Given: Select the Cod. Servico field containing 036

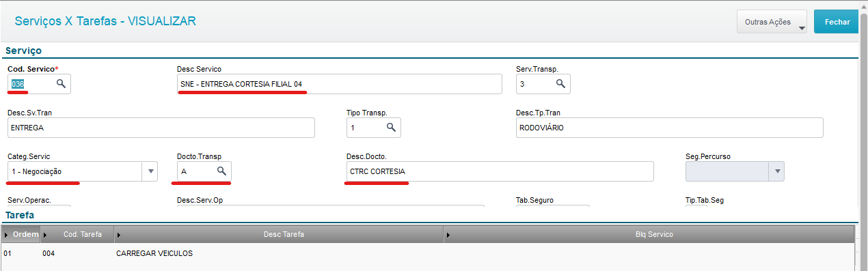Looking at the screenshot, I should [x=39, y=84].
